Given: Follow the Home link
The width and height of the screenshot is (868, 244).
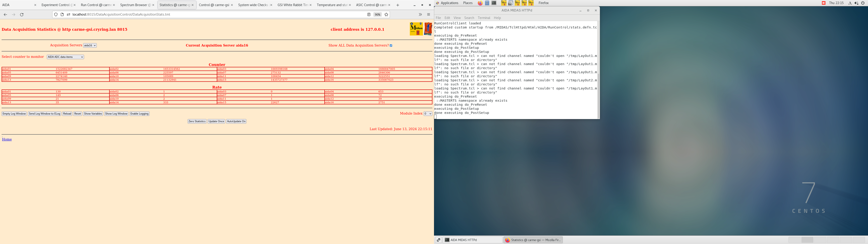Looking at the screenshot, I should pos(7,139).
